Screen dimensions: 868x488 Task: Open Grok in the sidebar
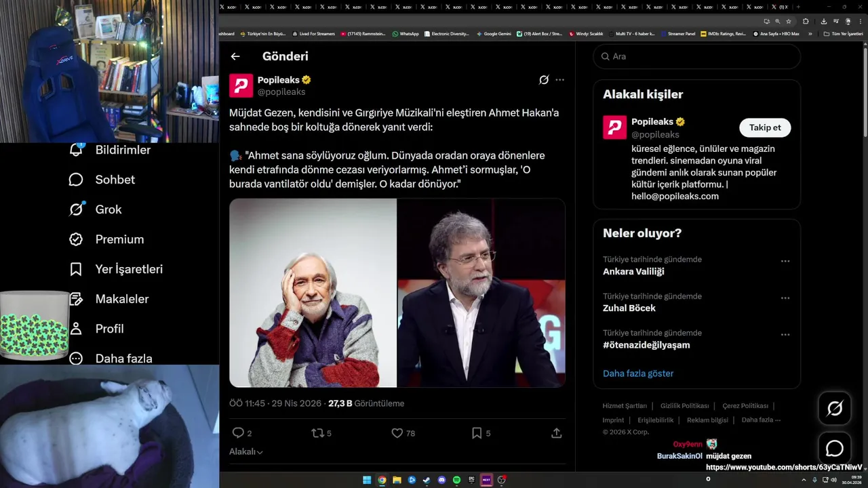click(x=96, y=209)
